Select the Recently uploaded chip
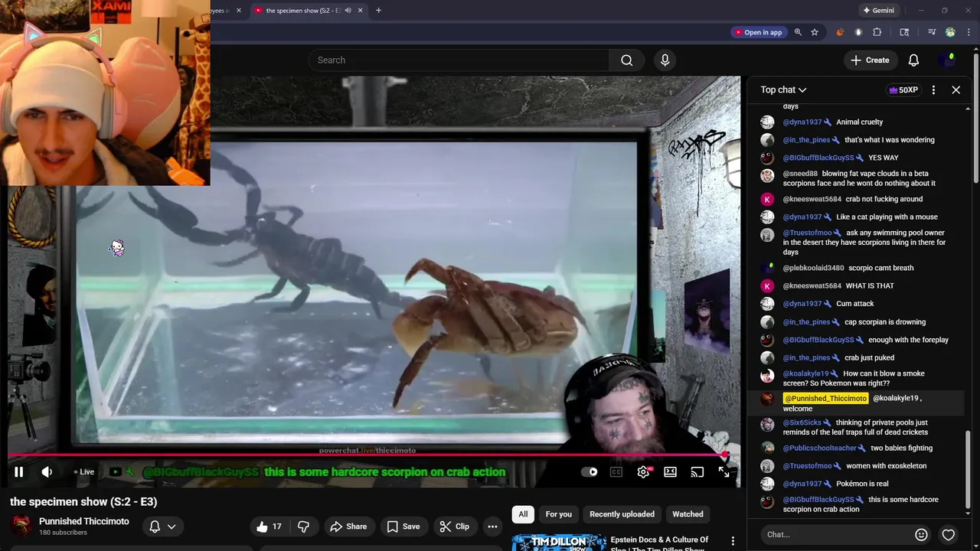980x551 pixels. [x=622, y=514]
